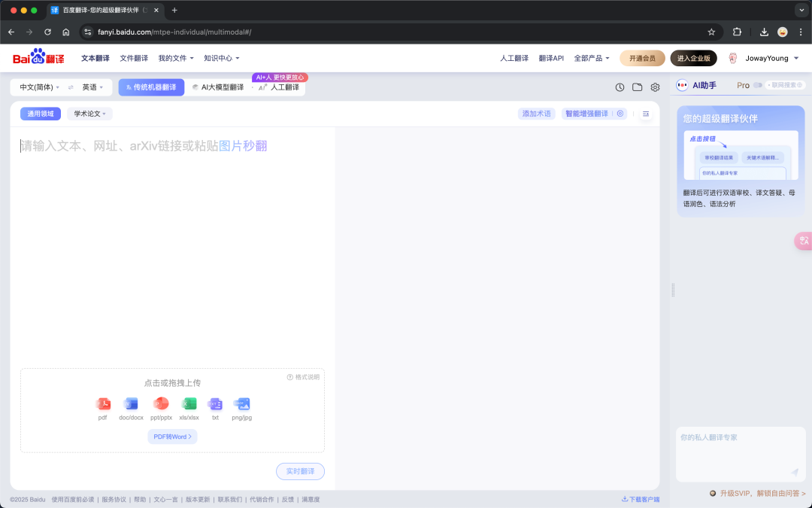Open saved documents folder icon
This screenshot has height=508, width=812.
pos(637,87)
